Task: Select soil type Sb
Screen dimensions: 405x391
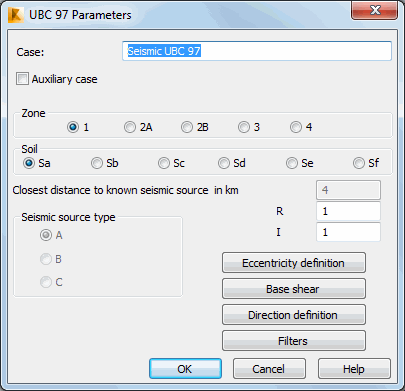Action: tap(97, 163)
